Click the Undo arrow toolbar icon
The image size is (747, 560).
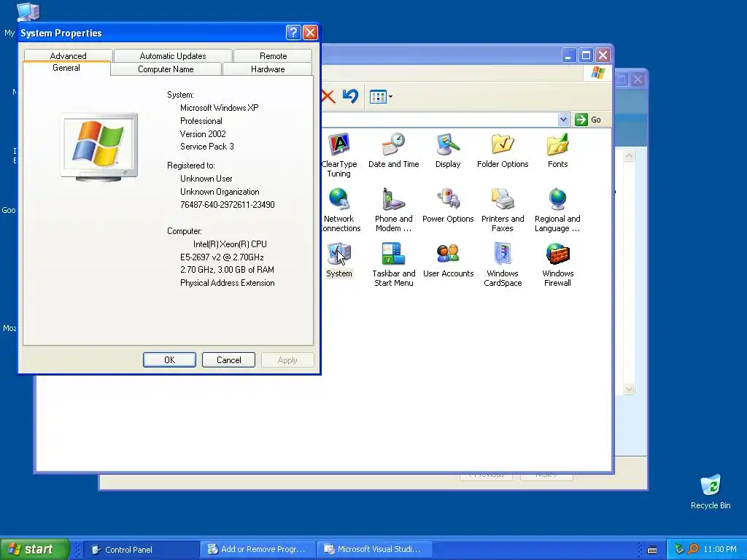click(350, 96)
